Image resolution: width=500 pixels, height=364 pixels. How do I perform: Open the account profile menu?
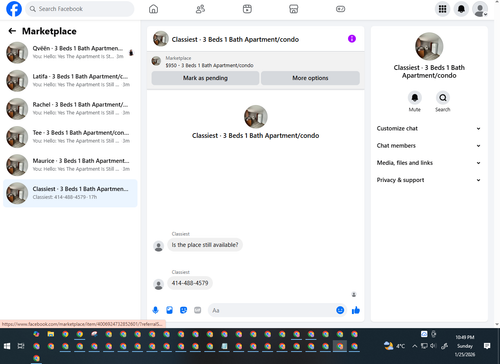[480, 9]
